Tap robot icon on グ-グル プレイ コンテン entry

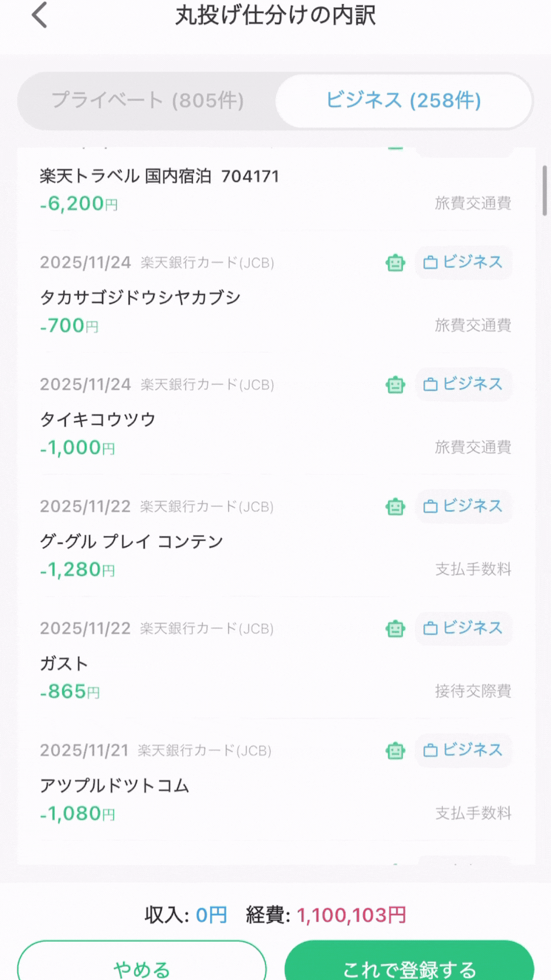click(395, 507)
